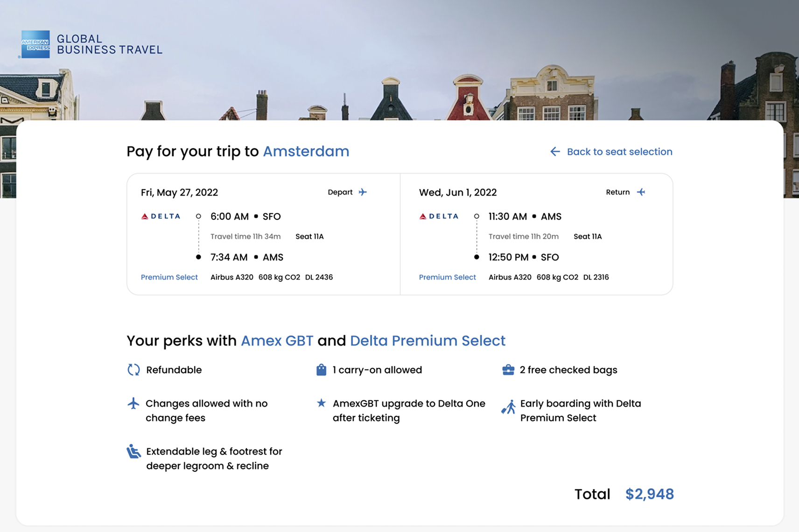Screen dimensions: 799x532
Task: Click the 12:50 PM SFO arrival time
Action: [524, 257]
